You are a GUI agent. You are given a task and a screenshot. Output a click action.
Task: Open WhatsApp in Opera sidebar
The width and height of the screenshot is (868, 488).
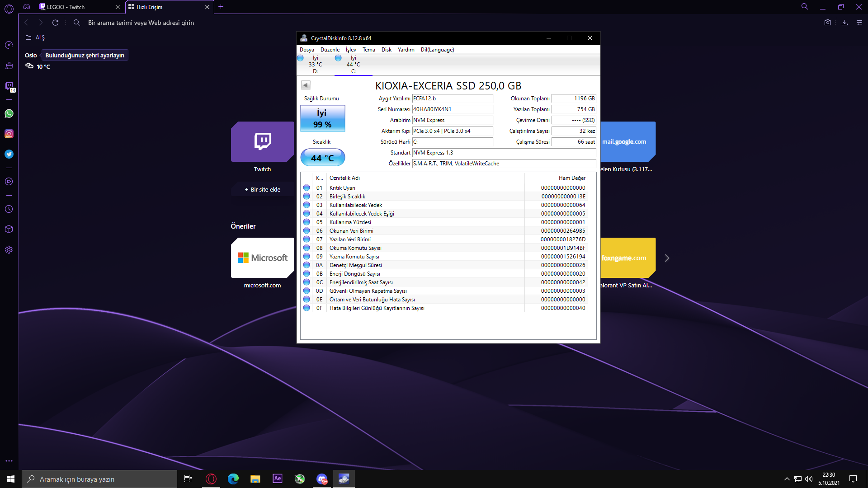tap(9, 113)
